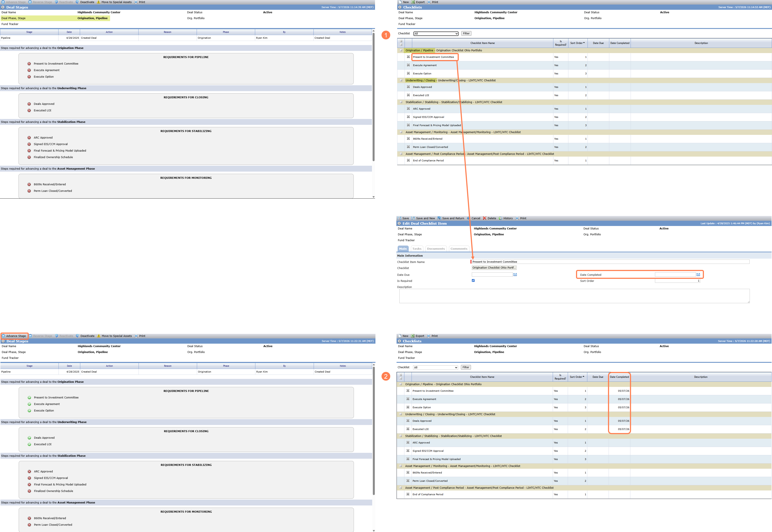Click Filter button in Checklists panel 11:14:53
772x532 pixels.
pos(466,34)
